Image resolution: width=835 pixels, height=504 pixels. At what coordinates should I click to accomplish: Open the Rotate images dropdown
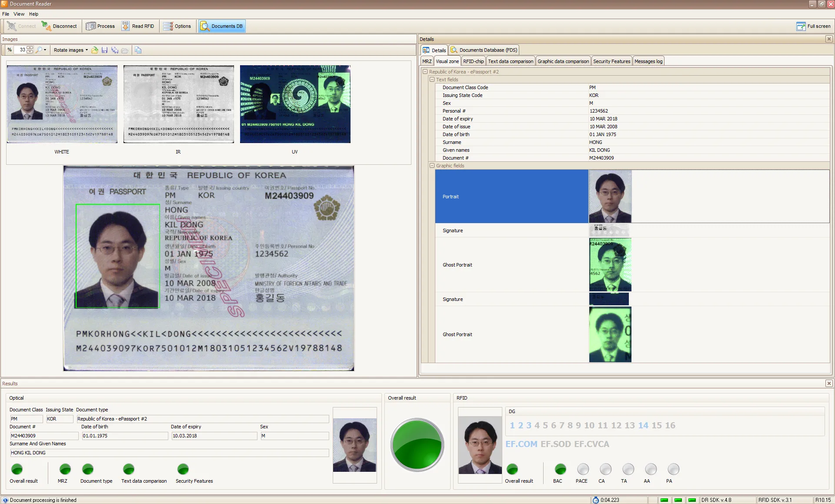coord(70,50)
